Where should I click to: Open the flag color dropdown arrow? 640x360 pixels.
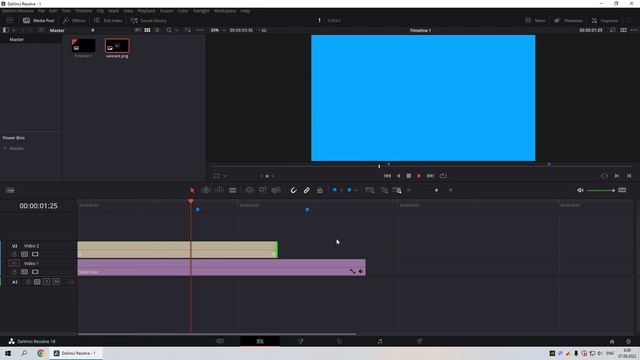(x=341, y=190)
